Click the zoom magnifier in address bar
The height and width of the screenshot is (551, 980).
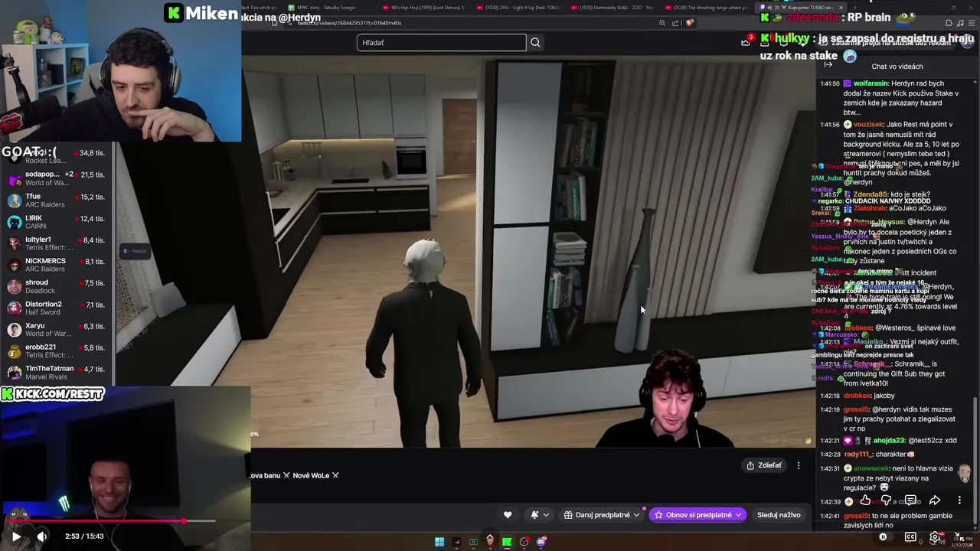click(662, 23)
